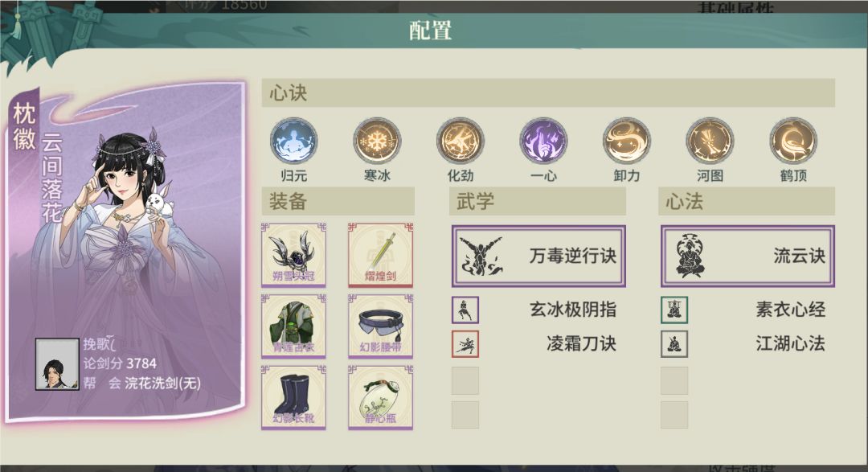Click the 玄冰极阴指 martial skill entry
The image size is (868, 472).
(534, 310)
